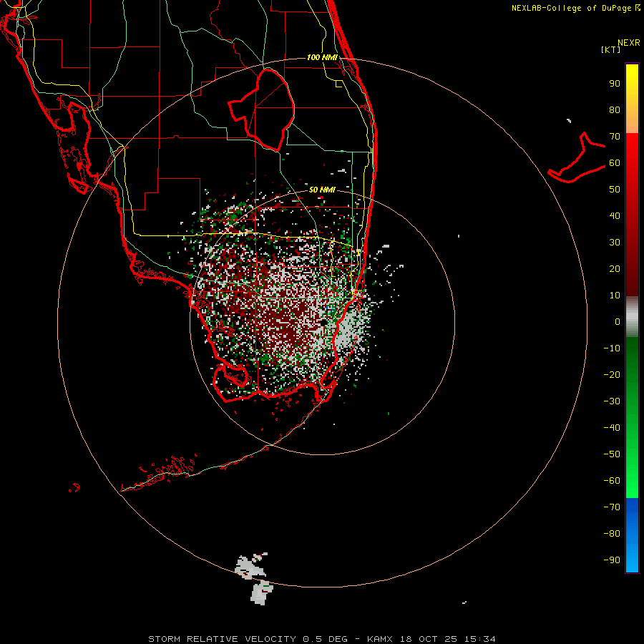This screenshot has height=644, width=644.
Task: Click the NEXR label above the color scale
Action: click(x=629, y=43)
